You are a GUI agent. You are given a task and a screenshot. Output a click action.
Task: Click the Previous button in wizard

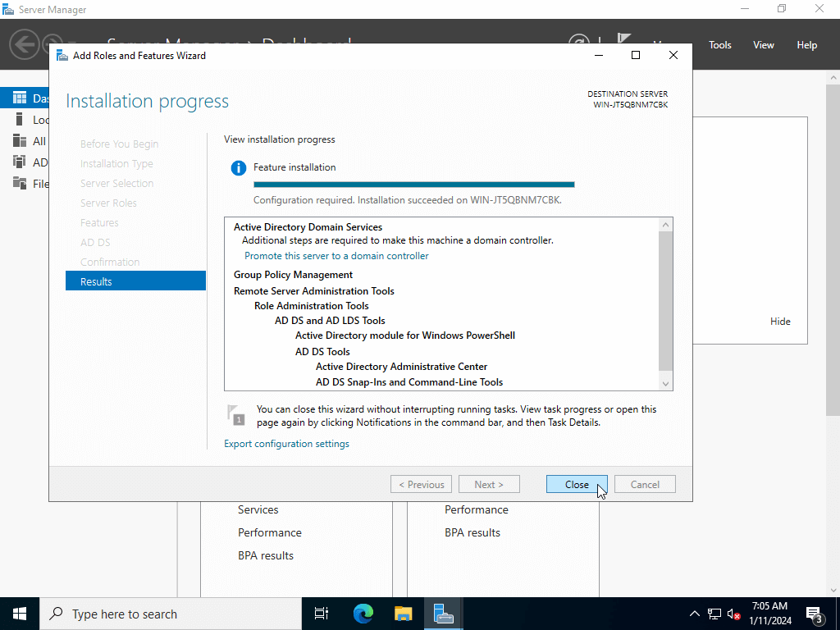coord(421,484)
